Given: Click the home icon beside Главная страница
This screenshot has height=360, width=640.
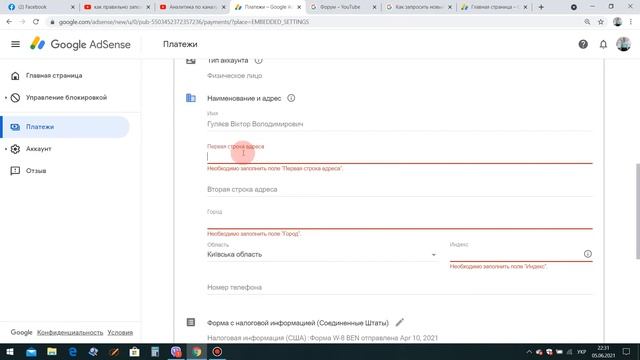Looking at the screenshot, I should pos(15,76).
